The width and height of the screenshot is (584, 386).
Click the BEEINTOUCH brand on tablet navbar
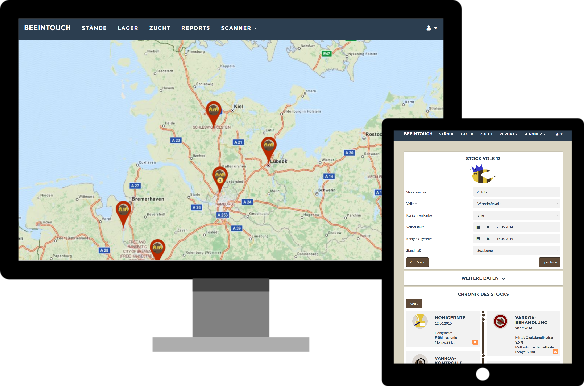(x=418, y=133)
